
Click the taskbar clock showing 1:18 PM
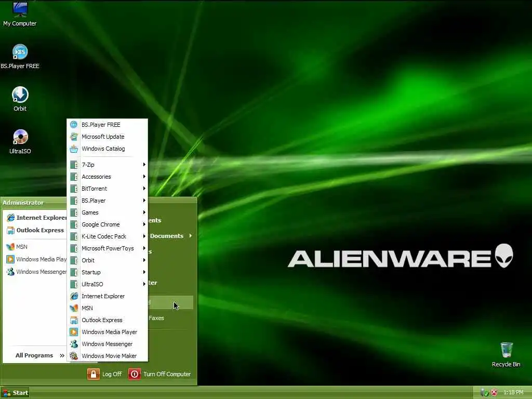tap(513, 393)
